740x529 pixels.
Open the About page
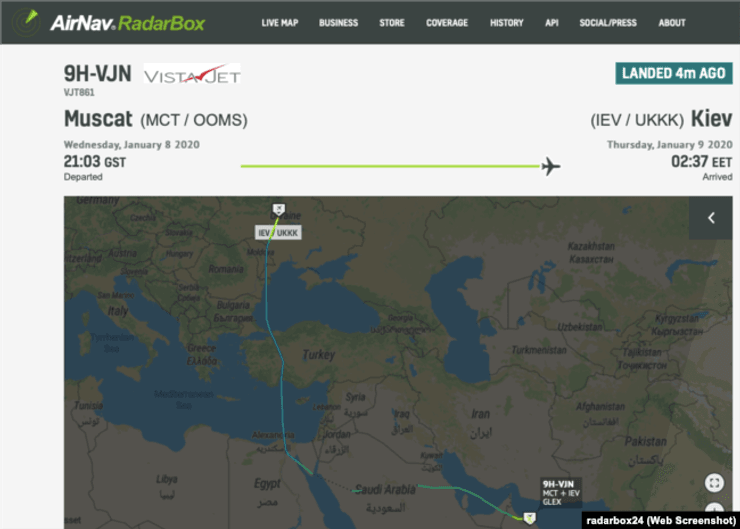click(x=672, y=23)
